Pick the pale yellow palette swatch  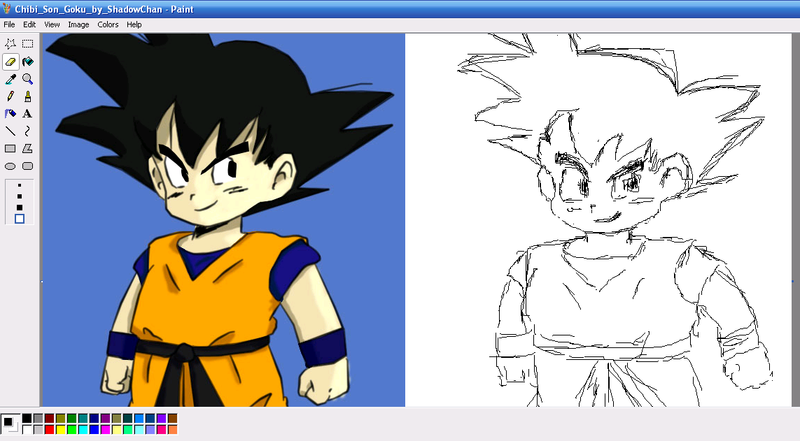tap(116, 429)
